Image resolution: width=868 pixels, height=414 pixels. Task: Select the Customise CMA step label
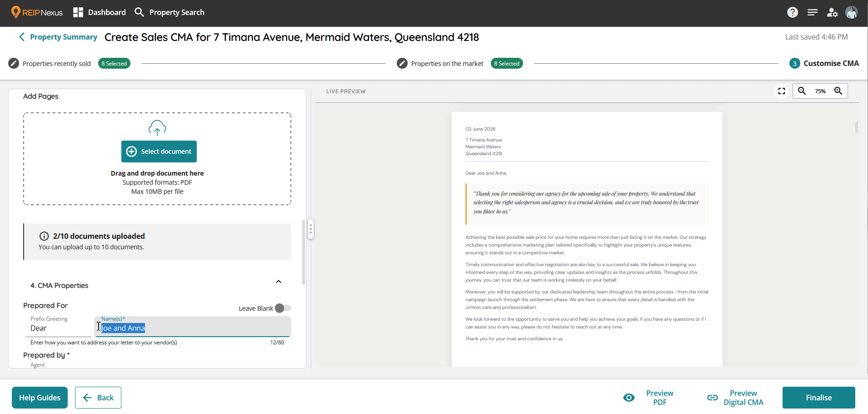pos(831,63)
